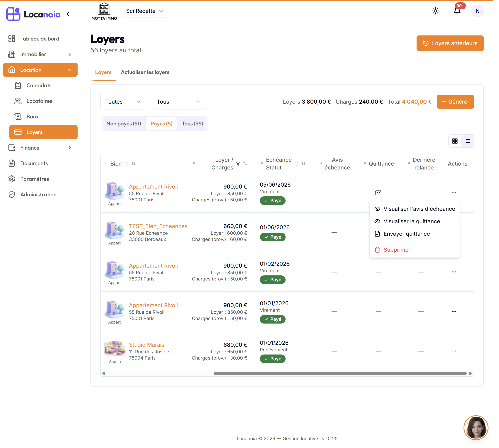
Task: Open the Toutes filter dropdown
Action: [123, 102]
